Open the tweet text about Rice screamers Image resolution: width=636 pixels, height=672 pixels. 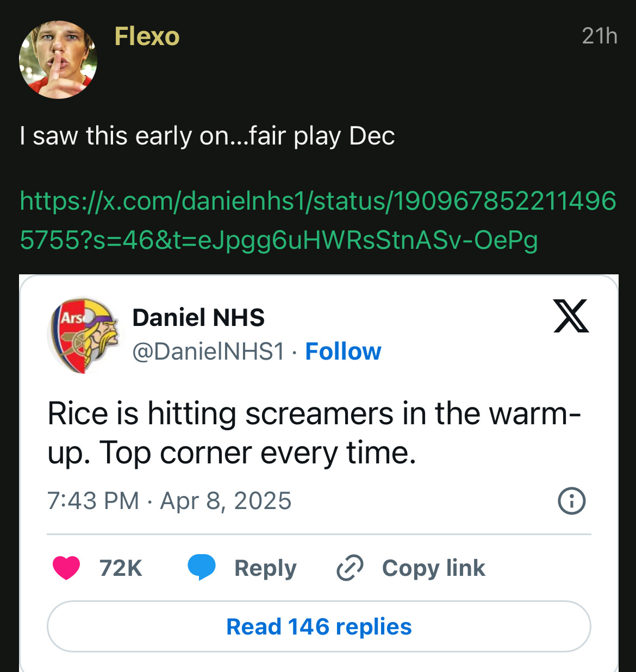click(x=314, y=433)
